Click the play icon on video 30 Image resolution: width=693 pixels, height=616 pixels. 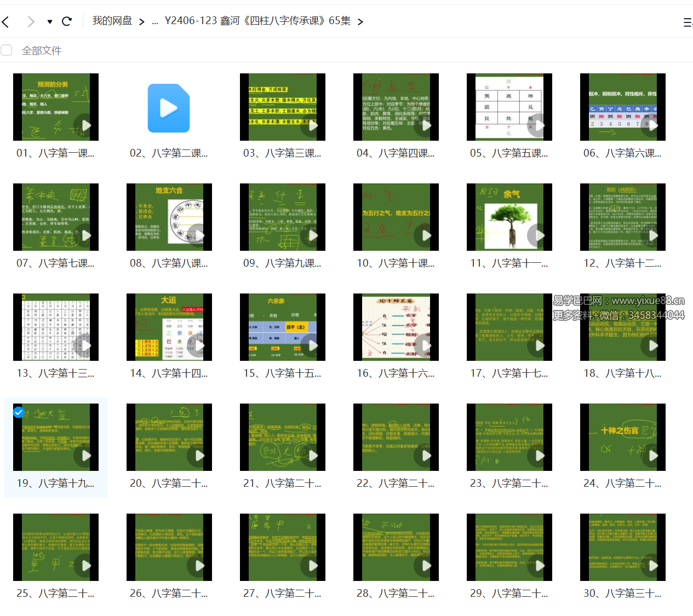pyautogui.click(x=652, y=566)
